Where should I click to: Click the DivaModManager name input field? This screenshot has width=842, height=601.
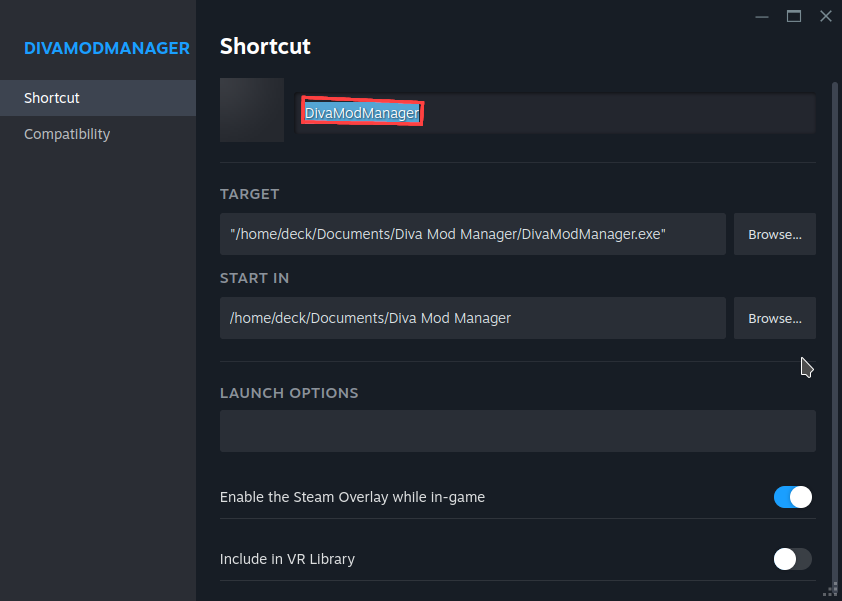(555, 113)
